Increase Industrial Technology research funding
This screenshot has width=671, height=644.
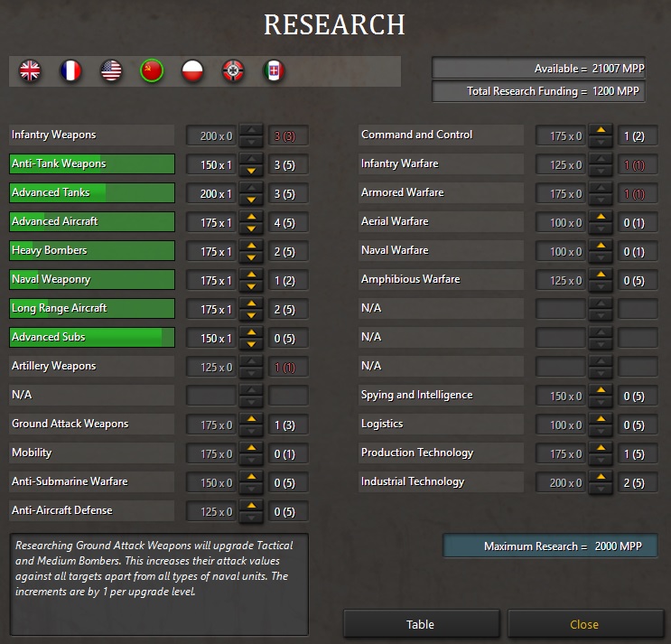click(x=601, y=477)
